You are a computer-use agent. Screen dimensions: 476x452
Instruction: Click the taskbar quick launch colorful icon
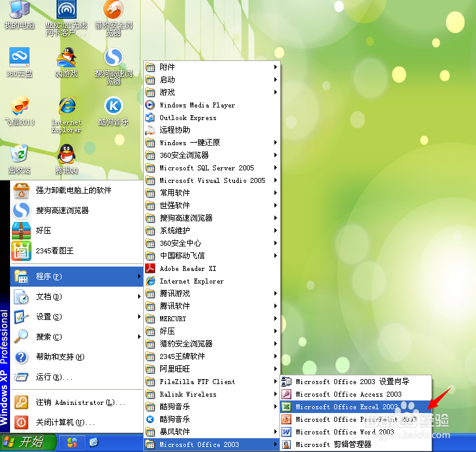(72, 443)
